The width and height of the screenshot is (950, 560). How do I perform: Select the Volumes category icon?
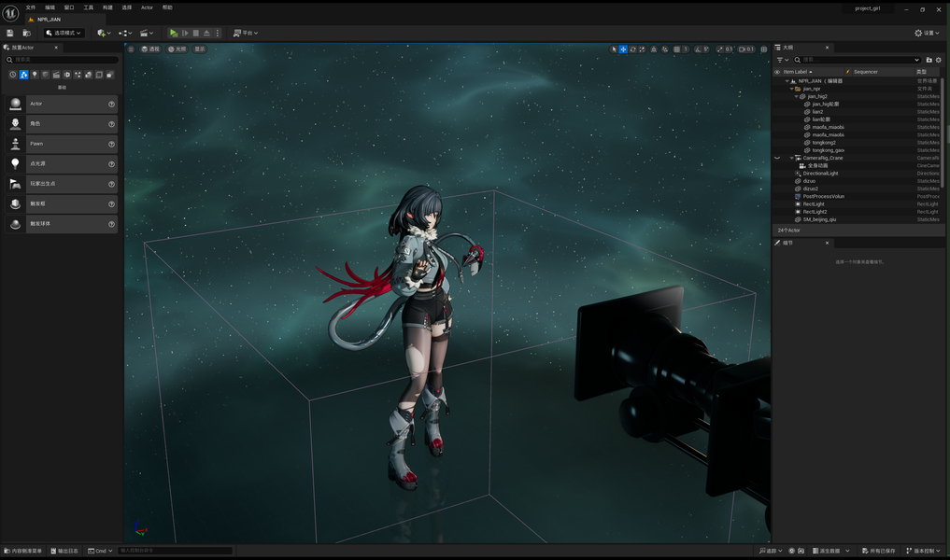point(99,75)
